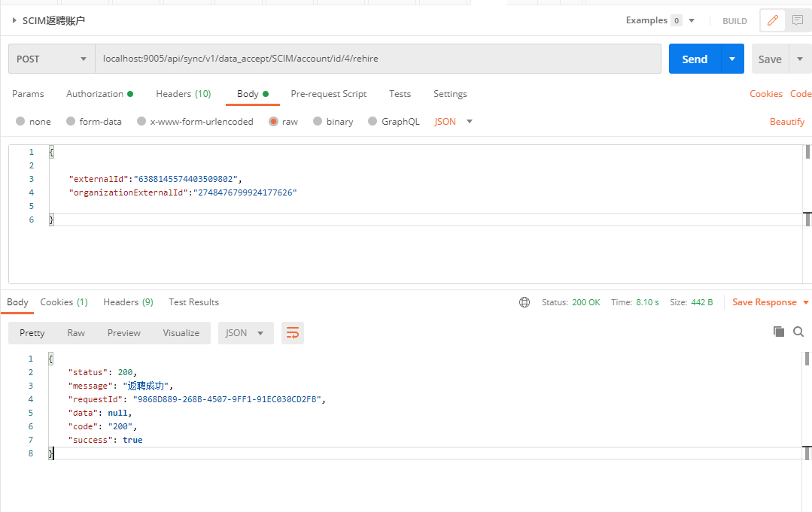The image size is (812, 512).
Task: Click the Beautify link
Action: 786,122
